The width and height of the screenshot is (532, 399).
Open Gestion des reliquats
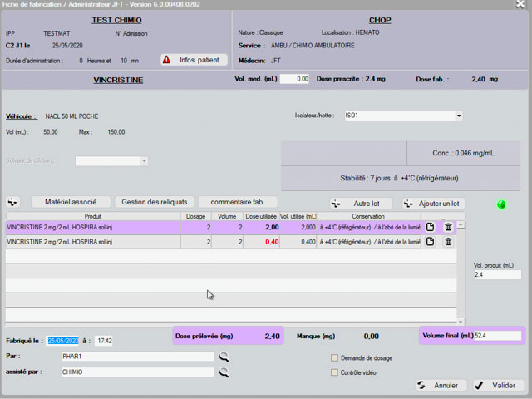click(x=155, y=202)
